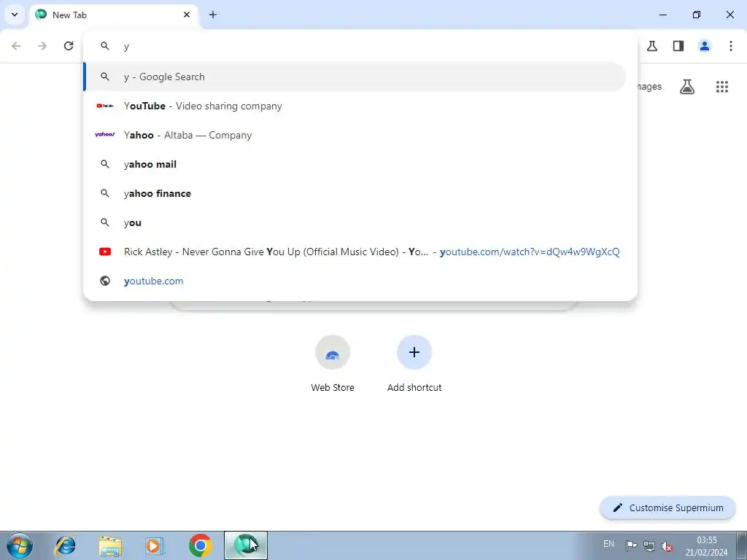Open the tab search dropdown arrow
The image size is (747, 560).
(15, 15)
